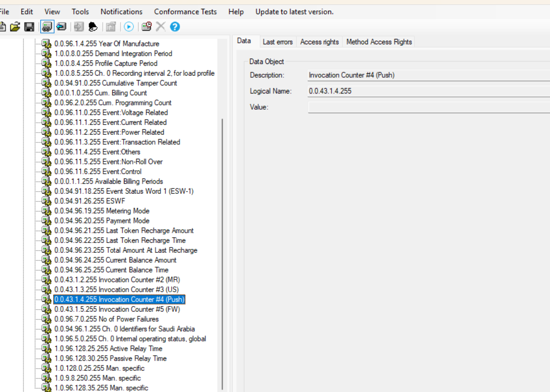Click the icon beside Event:Voltage Related
550x392 pixels.
(46, 113)
